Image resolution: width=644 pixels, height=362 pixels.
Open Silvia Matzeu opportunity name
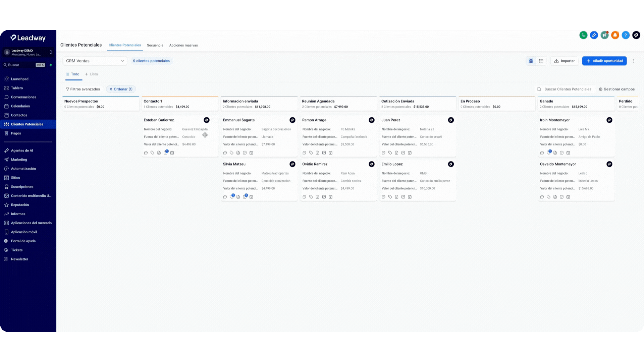point(234,164)
